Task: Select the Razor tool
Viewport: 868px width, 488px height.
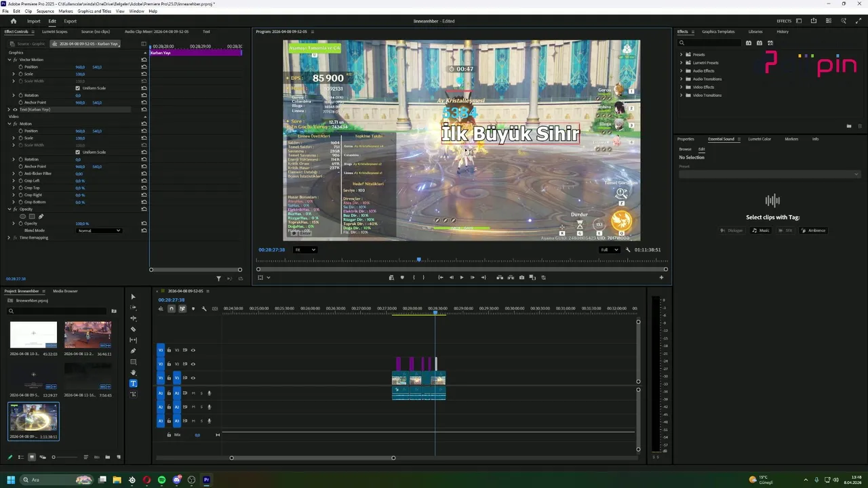Action: click(x=133, y=329)
